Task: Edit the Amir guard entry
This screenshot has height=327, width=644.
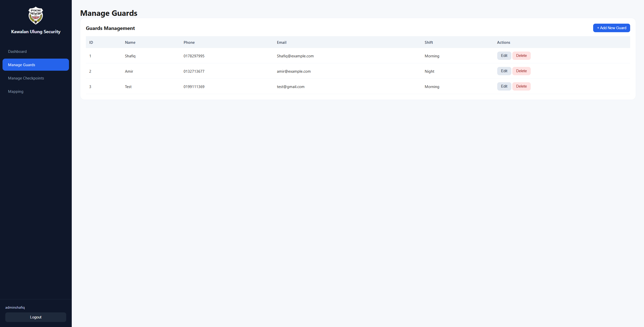Action: pos(504,71)
